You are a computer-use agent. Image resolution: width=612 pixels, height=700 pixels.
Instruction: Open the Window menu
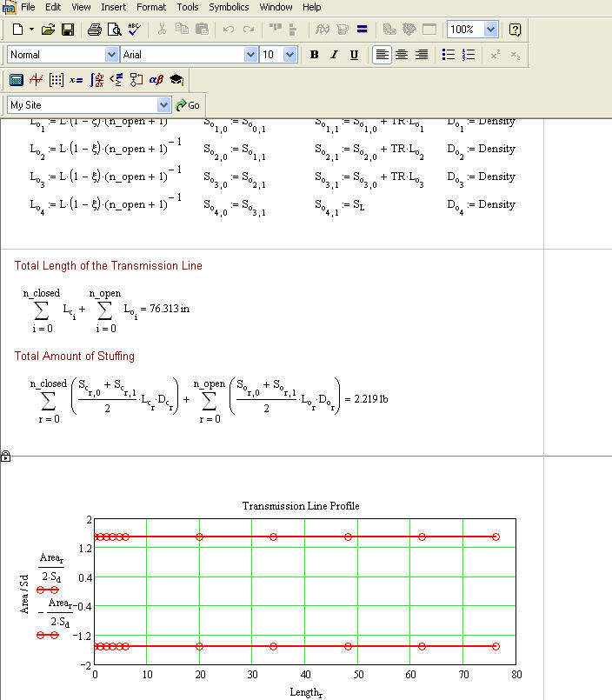[276, 7]
